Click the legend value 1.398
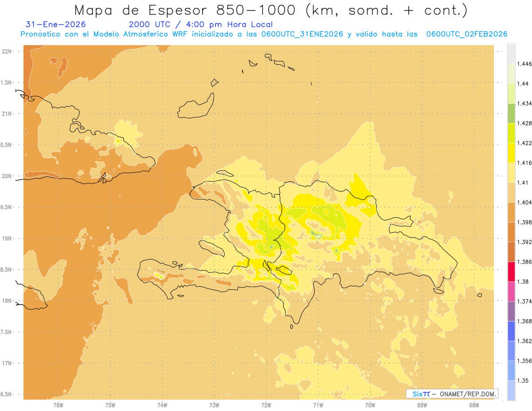This screenshot has width=532, height=411. coord(525,222)
